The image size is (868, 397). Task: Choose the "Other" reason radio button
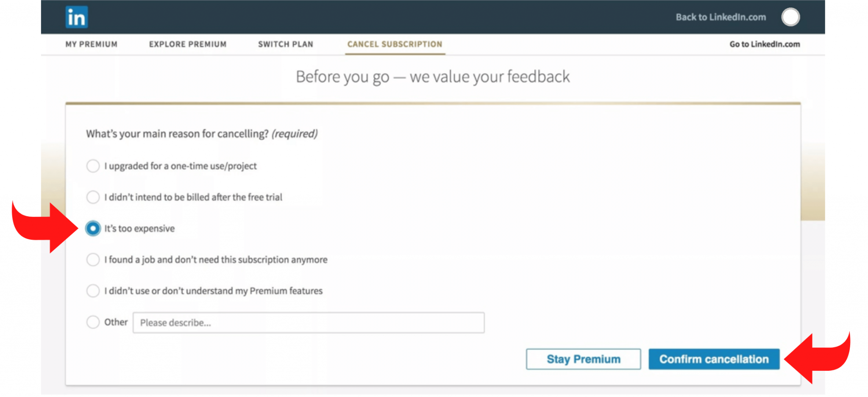click(93, 322)
